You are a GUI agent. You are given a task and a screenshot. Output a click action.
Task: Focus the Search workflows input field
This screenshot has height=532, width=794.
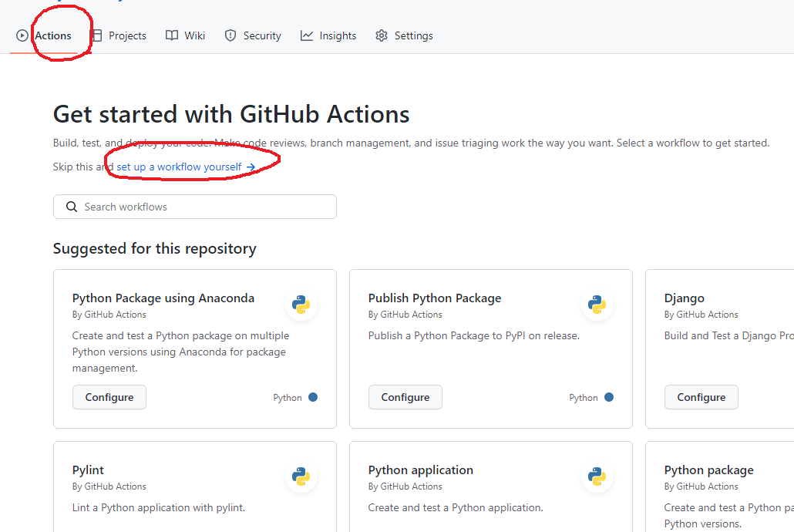pyautogui.click(x=195, y=207)
